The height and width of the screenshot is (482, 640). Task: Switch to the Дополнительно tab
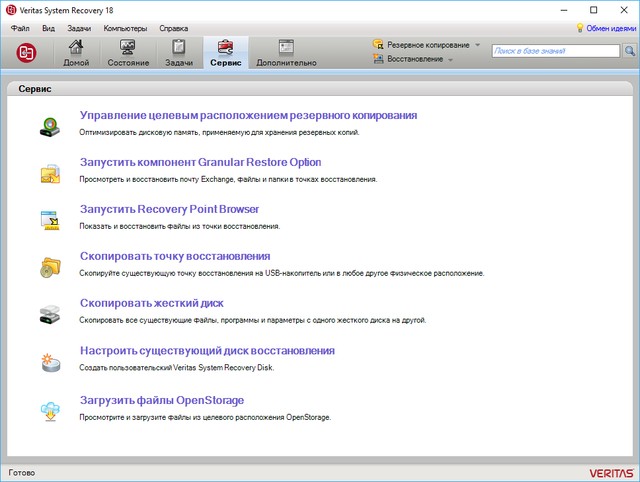(x=286, y=53)
